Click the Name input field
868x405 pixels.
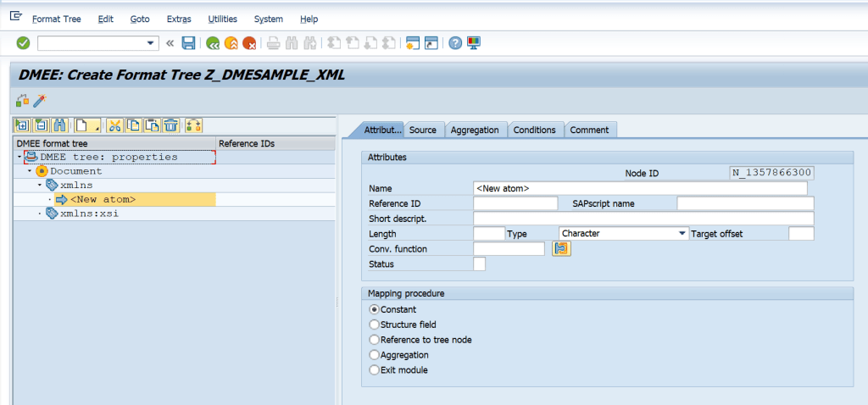click(x=641, y=188)
